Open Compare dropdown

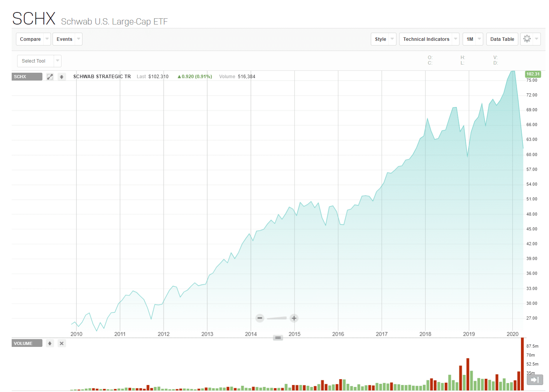pyautogui.click(x=33, y=39)
